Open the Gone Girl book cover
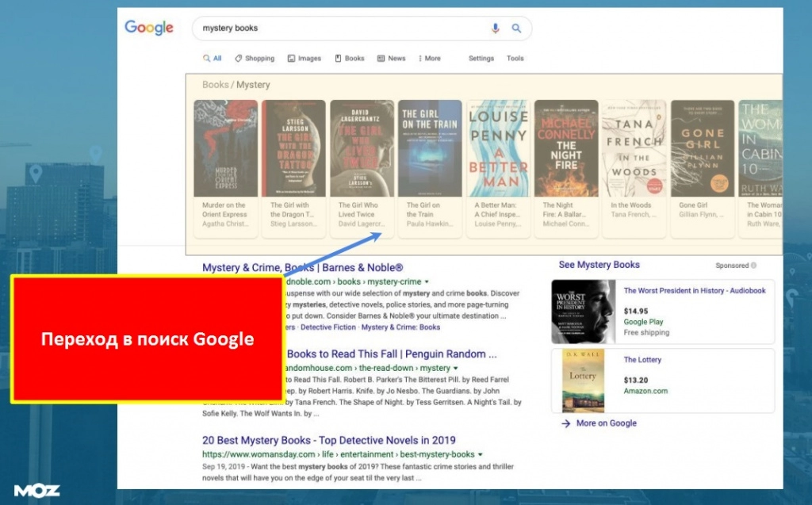The image size is (812, 505). tap(703, 148)
